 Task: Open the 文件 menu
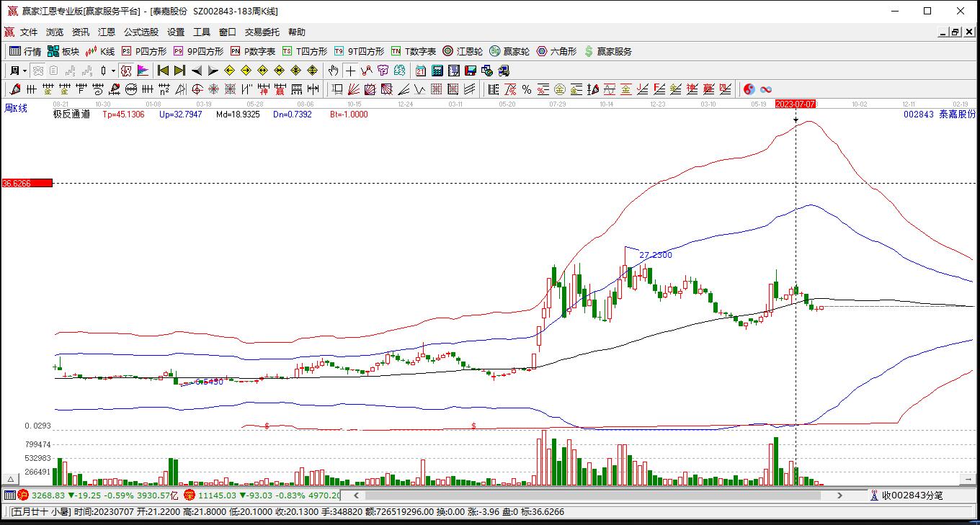point(29,32)
